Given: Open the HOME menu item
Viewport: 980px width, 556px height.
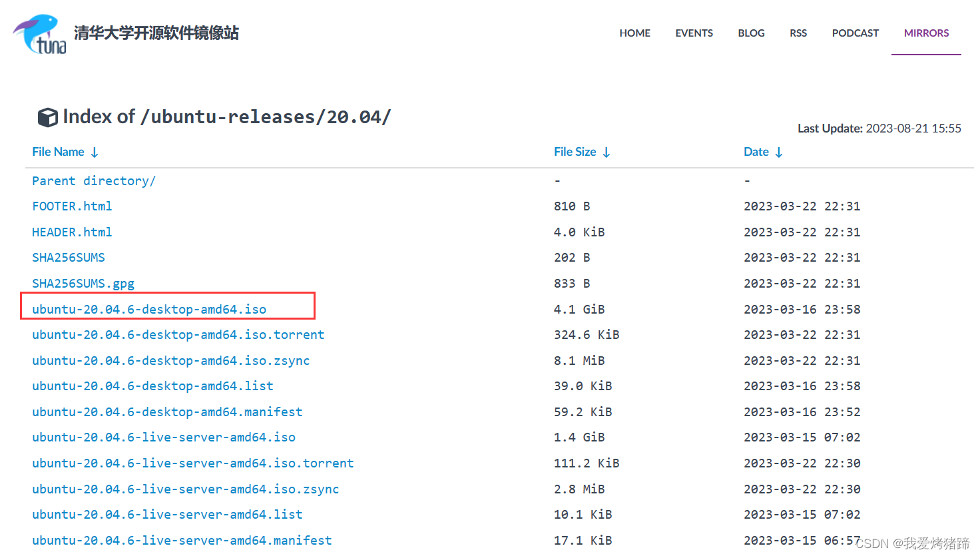Looking at the screenshot, I should [x=634, y=33].
